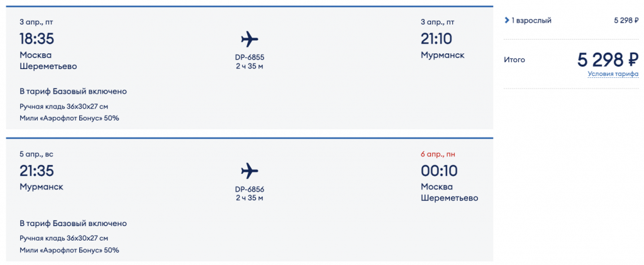644x265 pixels.
Task: Click the "5 апр., вс" departure date
Action: point(37,154)
